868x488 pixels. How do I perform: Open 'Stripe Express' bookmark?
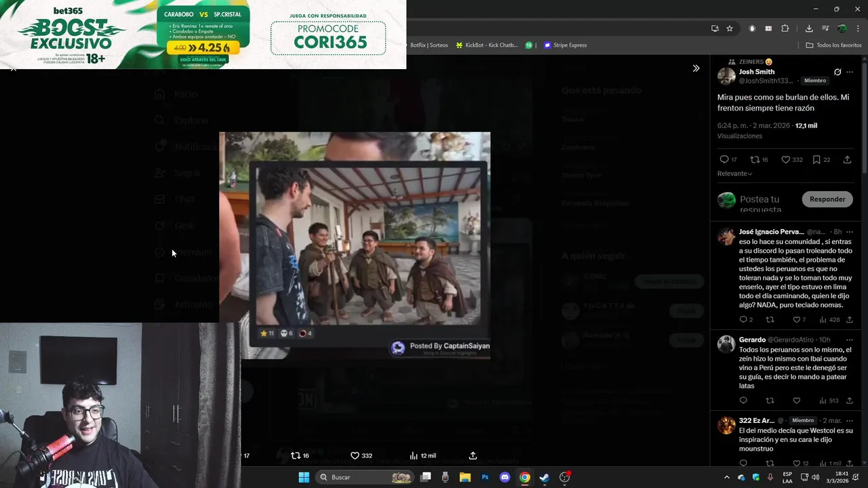tap(565, 45)
